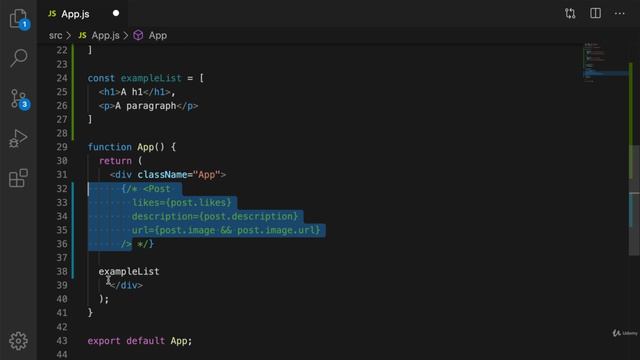Open the Extensions view in the activity bar
Viewport: 640px width, 360px height.
(x=18, y=178)
